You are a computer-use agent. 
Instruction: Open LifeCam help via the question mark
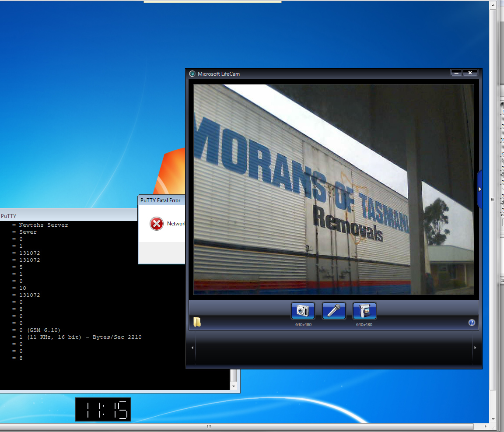coord(472,323)
